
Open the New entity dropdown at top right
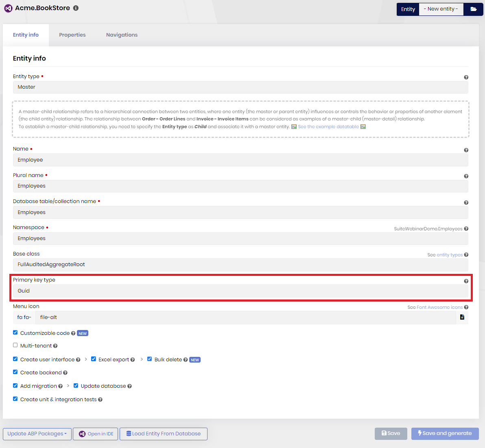(441, 9)
